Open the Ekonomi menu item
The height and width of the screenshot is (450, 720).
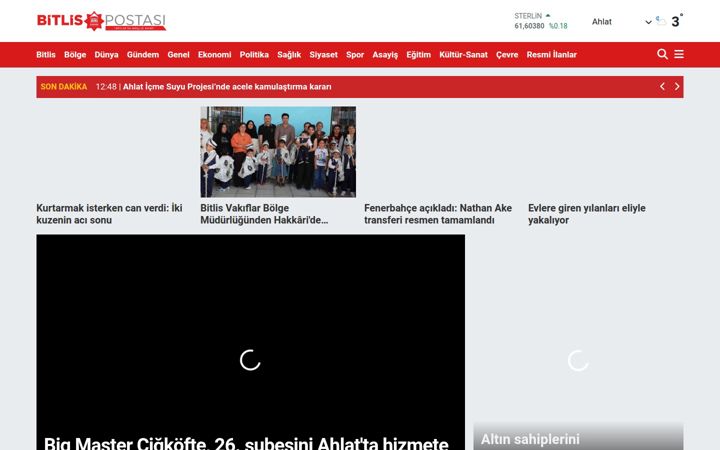coord(214,55)
